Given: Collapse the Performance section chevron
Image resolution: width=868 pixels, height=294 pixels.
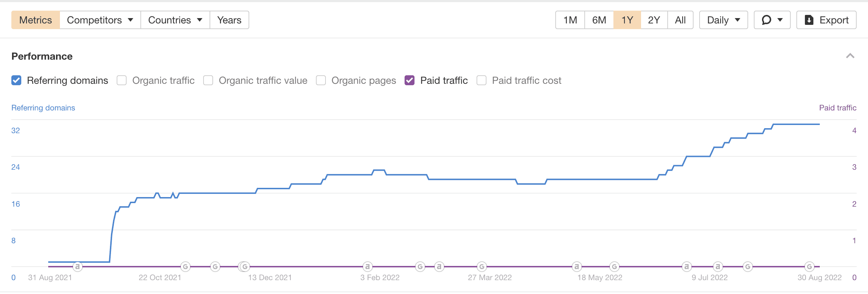Looking at the screenshot, I should point(850,56).
